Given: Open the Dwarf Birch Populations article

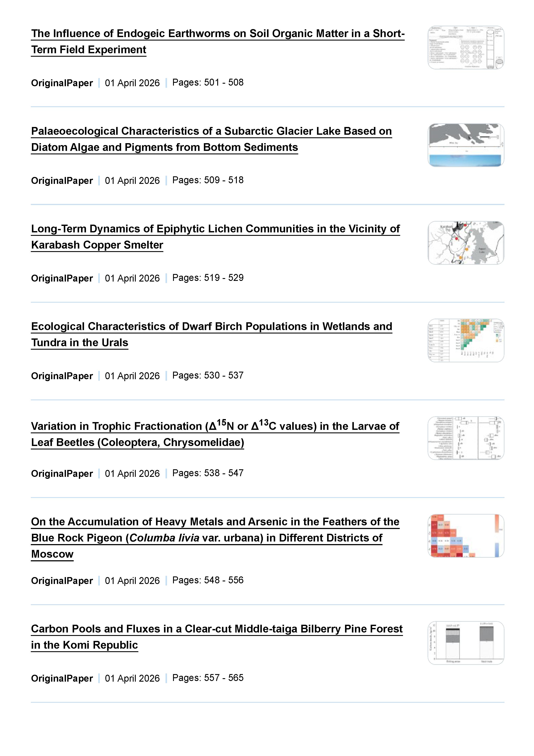Looking at the screenshot, I should click(211, 327).
